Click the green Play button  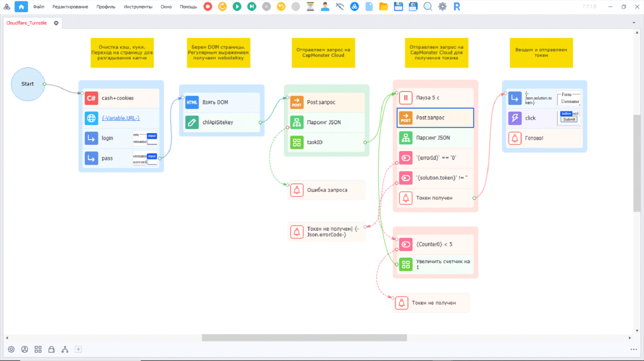click(237, 6)
